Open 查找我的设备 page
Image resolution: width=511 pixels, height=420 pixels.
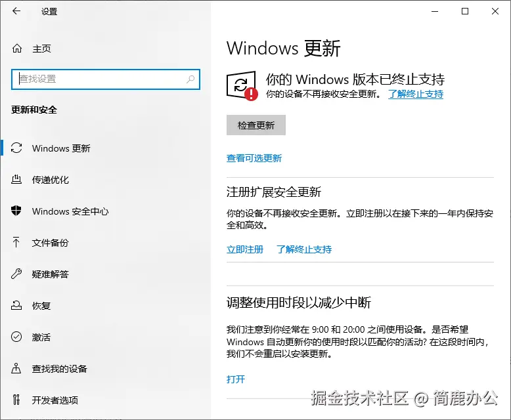[106, 369]
